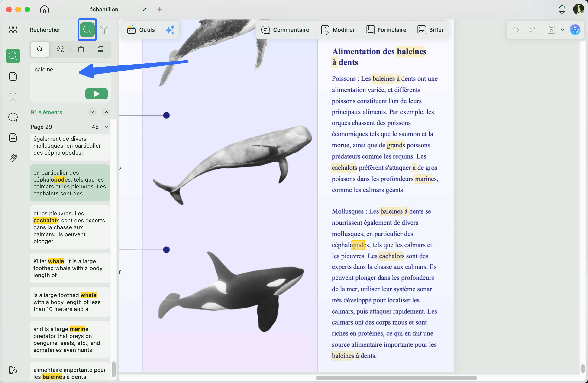Go to next search result chevron
The height and width of the screenshot is (383, 588).
tap(92, 112)
